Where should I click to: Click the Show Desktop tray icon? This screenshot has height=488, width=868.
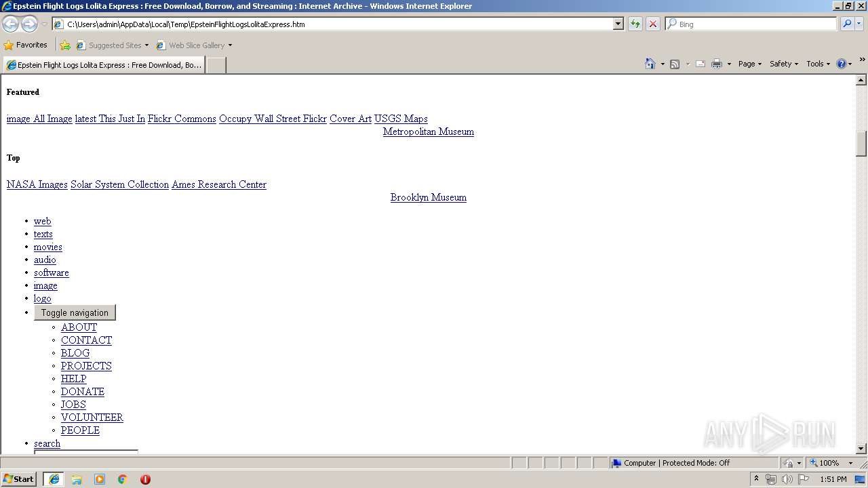pyautogui.click(x=860, y=479)
